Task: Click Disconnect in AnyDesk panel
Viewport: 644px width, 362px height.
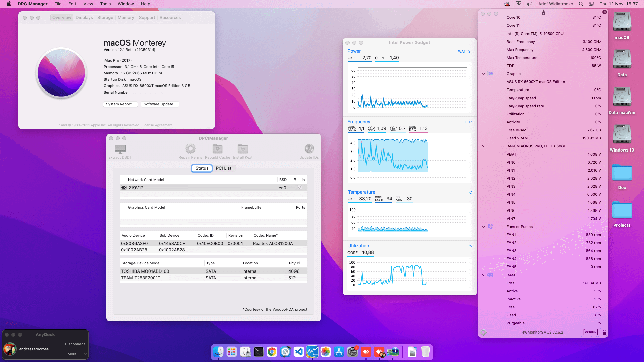Action: tap(75, 344)
